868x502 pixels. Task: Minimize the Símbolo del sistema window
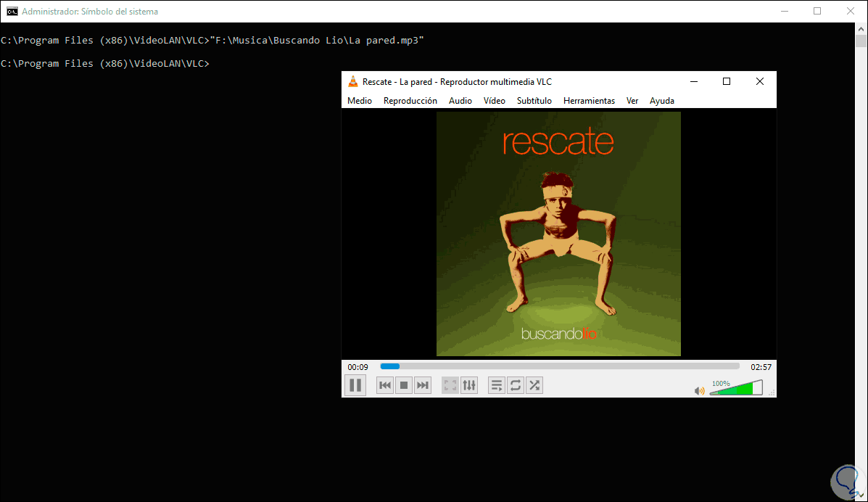785,11
